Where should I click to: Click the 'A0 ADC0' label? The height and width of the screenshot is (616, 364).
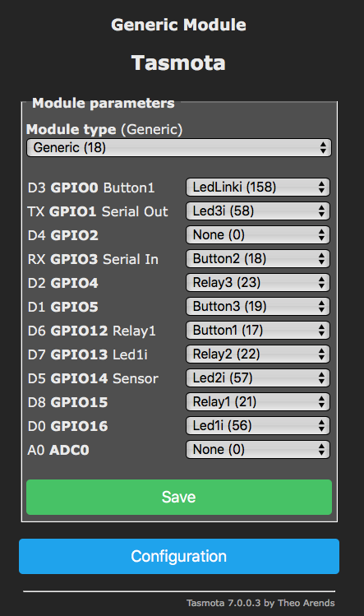[58, 450]
